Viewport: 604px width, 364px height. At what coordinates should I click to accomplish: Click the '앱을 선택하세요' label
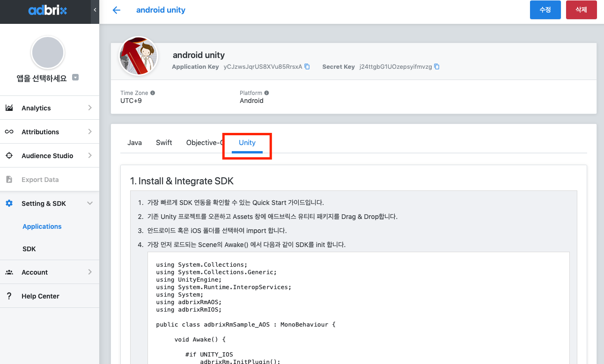click(42, 78)
